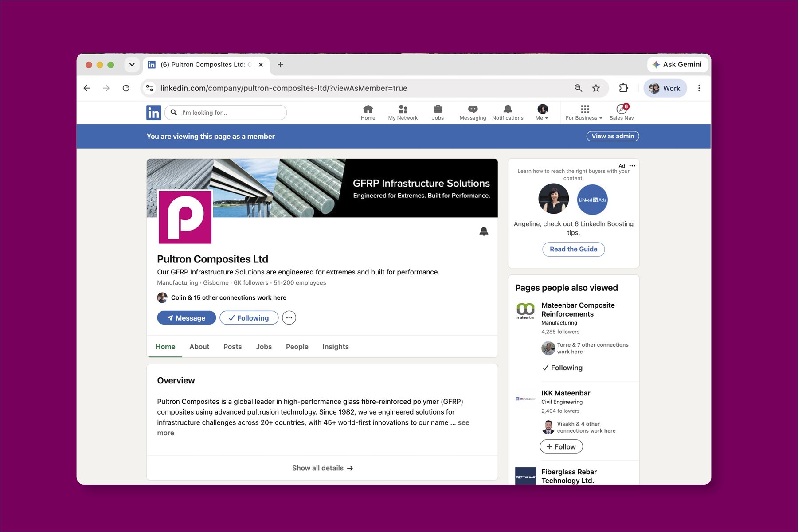Reload the page
This screenshot has height=532, width=798.
[126, 88]
